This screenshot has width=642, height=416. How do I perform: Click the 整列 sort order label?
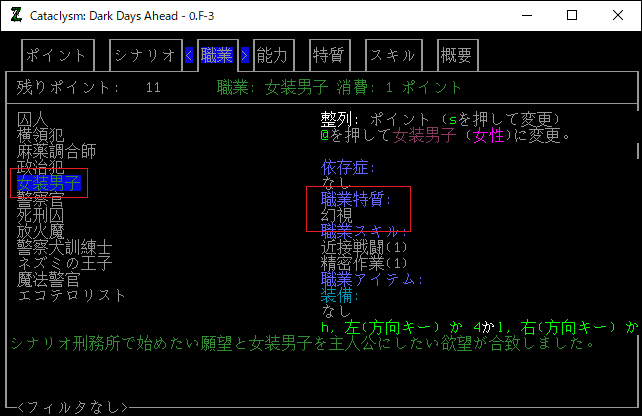tap(337, 119)
